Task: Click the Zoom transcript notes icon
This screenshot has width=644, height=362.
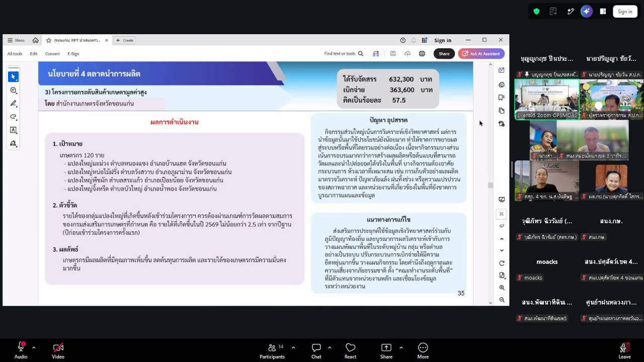Action: [x=553, y=12]
